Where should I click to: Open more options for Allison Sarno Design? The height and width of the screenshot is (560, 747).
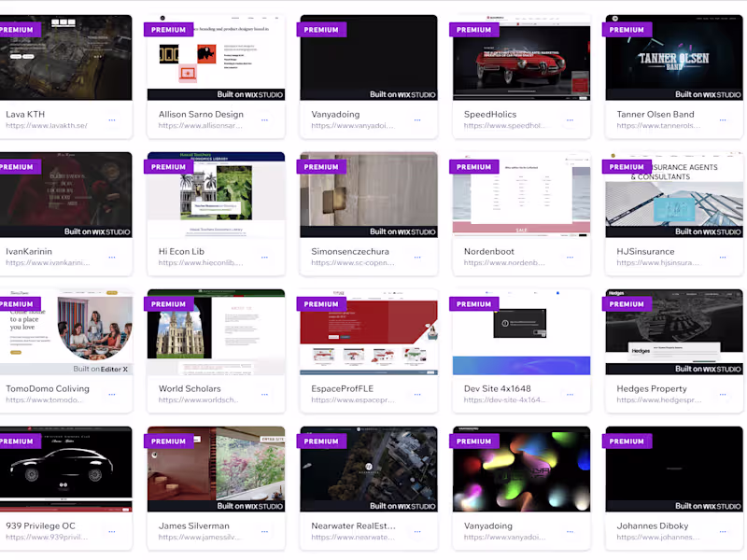tap(264, 120)
